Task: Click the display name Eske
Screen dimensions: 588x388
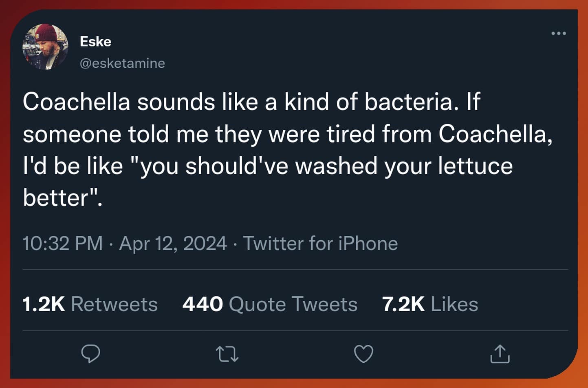Action: point(95,41)
